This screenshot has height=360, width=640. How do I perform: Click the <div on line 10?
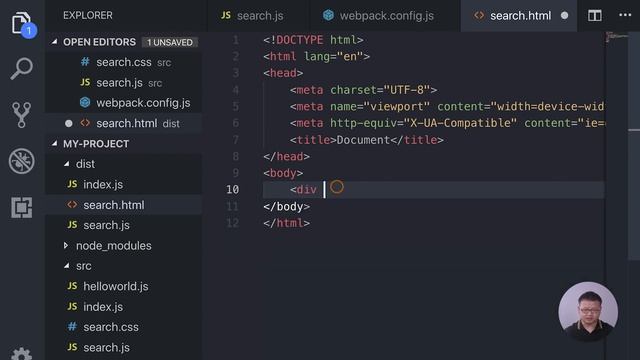tap(303, 190)
